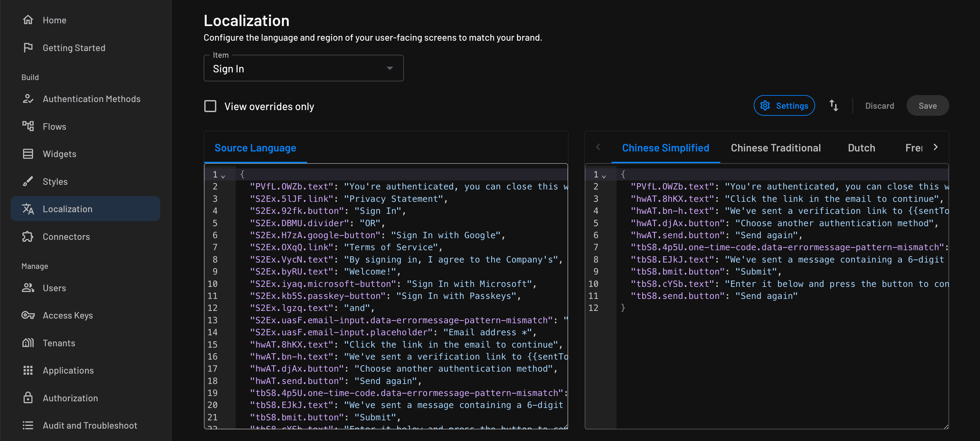980x441 pixels.
Task: Collapse line 1 in the source editor
Action: coord(223,176)
